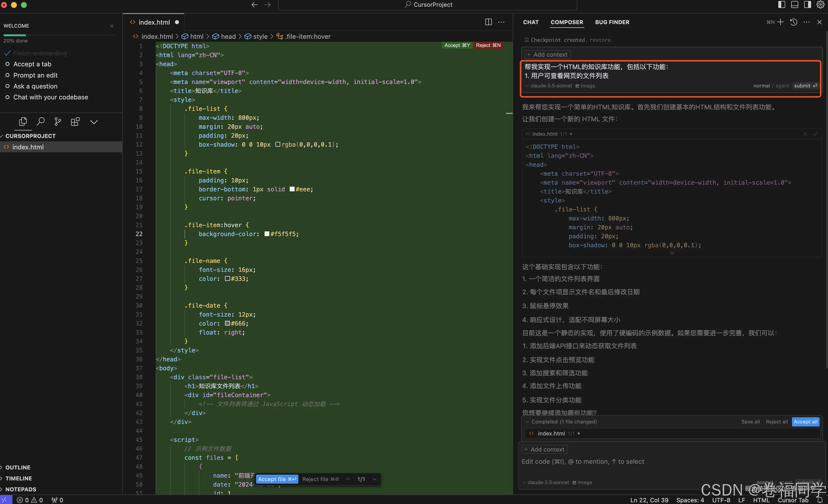Open the settings gear in title bar
The height and width of the screenshot is (504, 828).
coord(820,4)
